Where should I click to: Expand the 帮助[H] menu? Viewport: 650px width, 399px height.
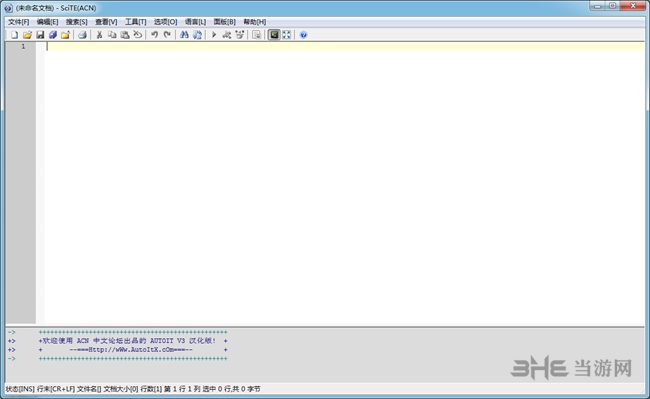(255, 22)
